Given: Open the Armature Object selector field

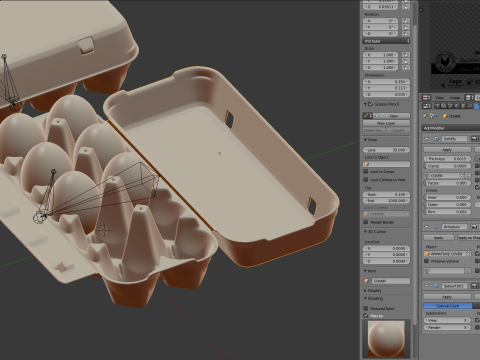Looking at the screenshot, I should (448, 254).
